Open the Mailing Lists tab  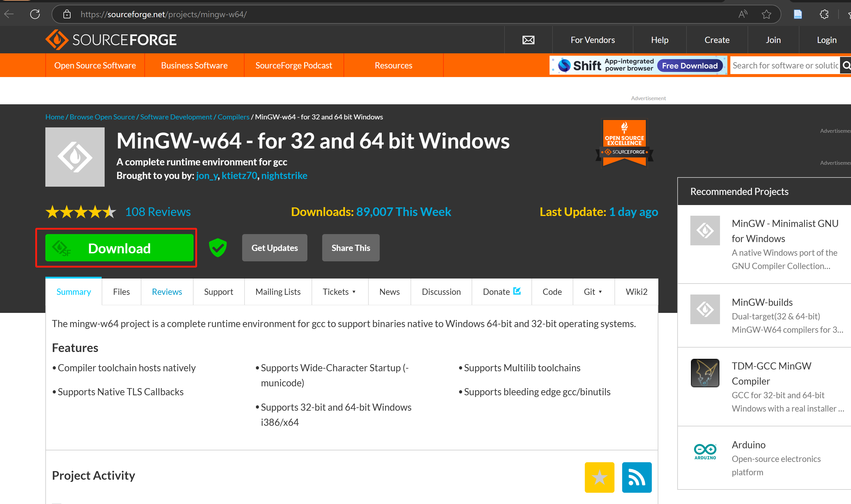[x=278, y=292]
